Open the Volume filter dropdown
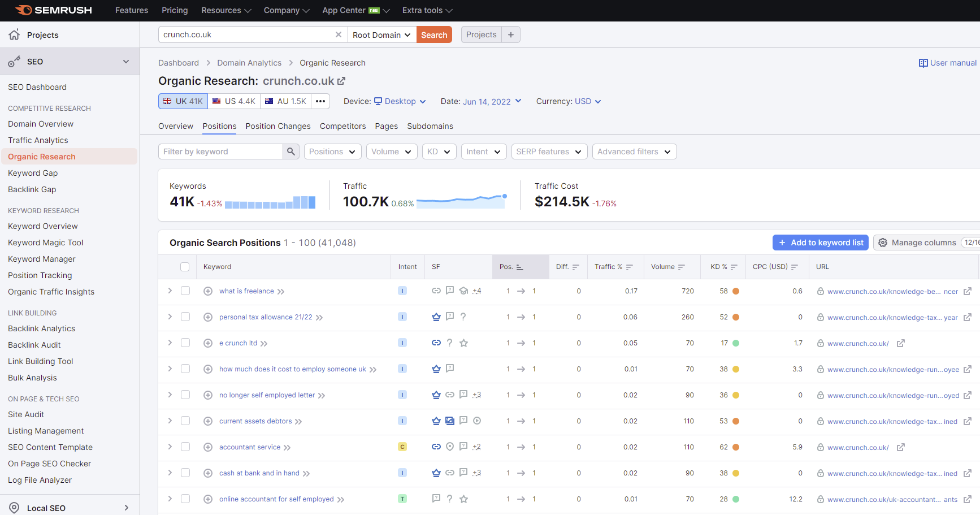980x515 pixels. click(x=392, y=152)
